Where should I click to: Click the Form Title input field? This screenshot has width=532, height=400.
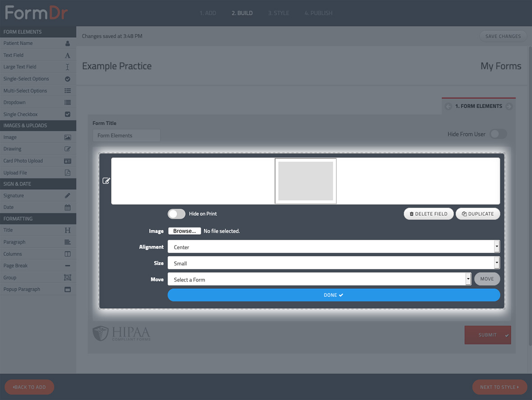click(126, 136)
